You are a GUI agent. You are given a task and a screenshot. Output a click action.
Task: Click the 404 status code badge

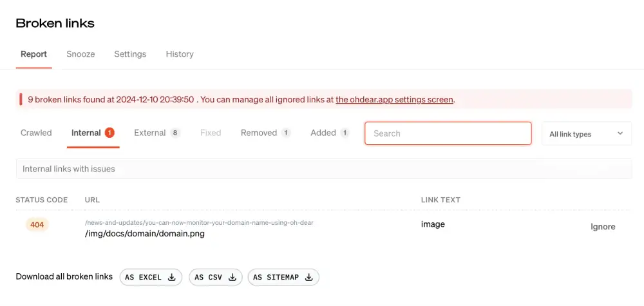click(x=37, y=225)
